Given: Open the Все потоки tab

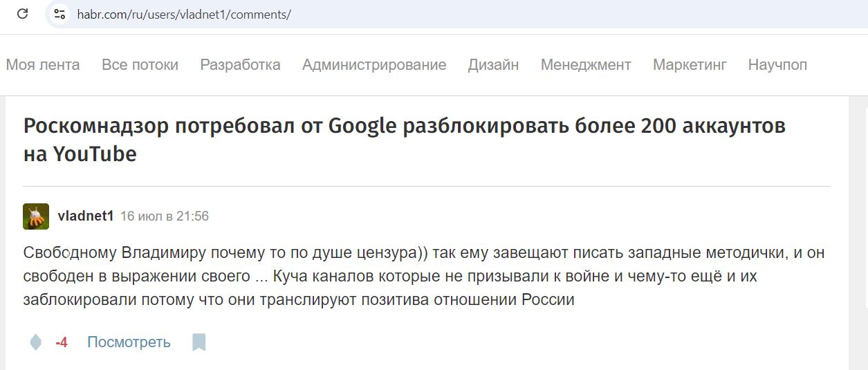Looking at the screenshot, I should [x=140, y=65].
